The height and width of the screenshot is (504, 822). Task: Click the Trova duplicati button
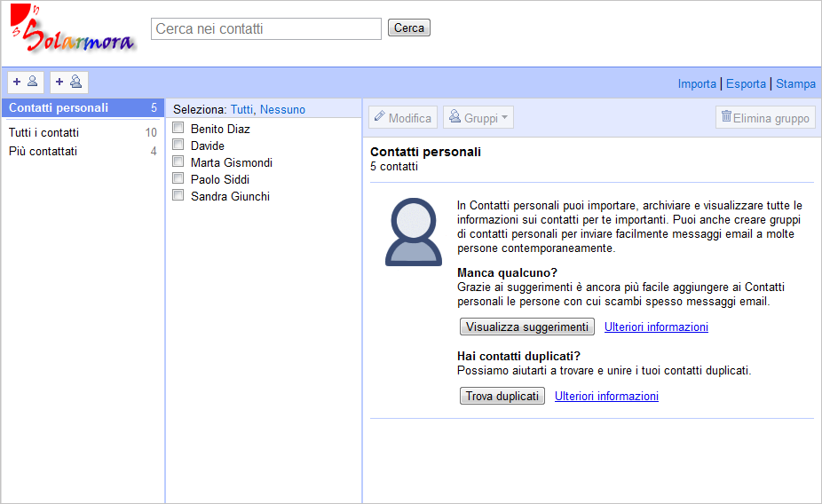pos(502,396)
